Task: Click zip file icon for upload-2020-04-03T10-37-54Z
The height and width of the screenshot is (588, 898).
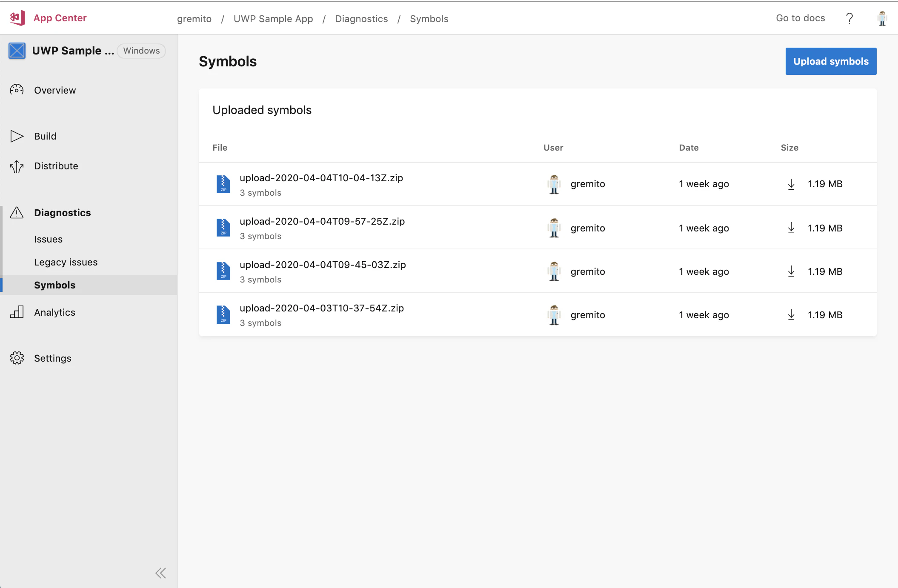Action: point(223,314)
